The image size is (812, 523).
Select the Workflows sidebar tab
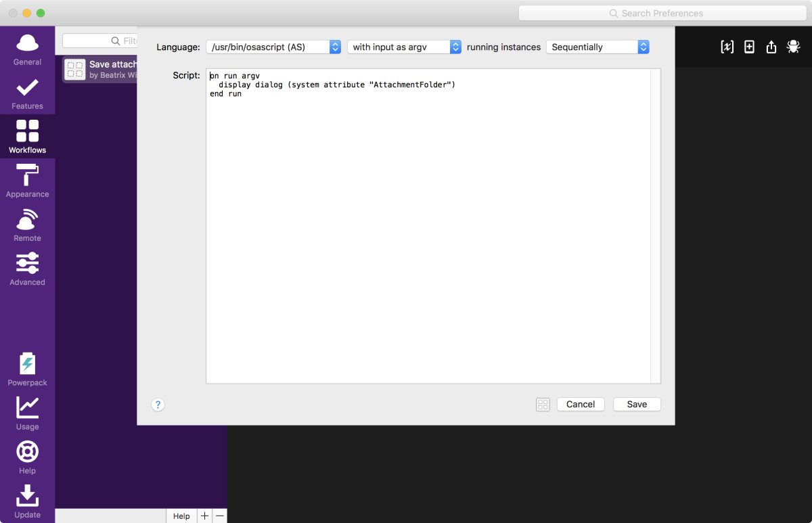27,137
